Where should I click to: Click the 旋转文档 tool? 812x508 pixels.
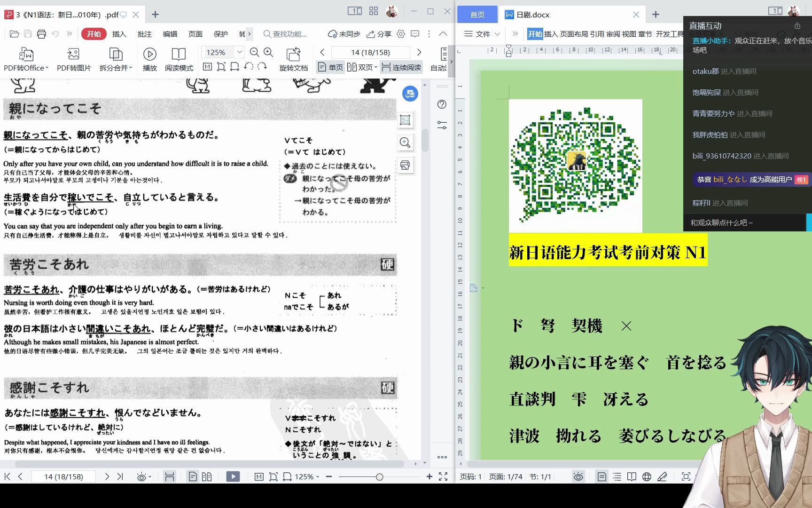click(294, 59)
